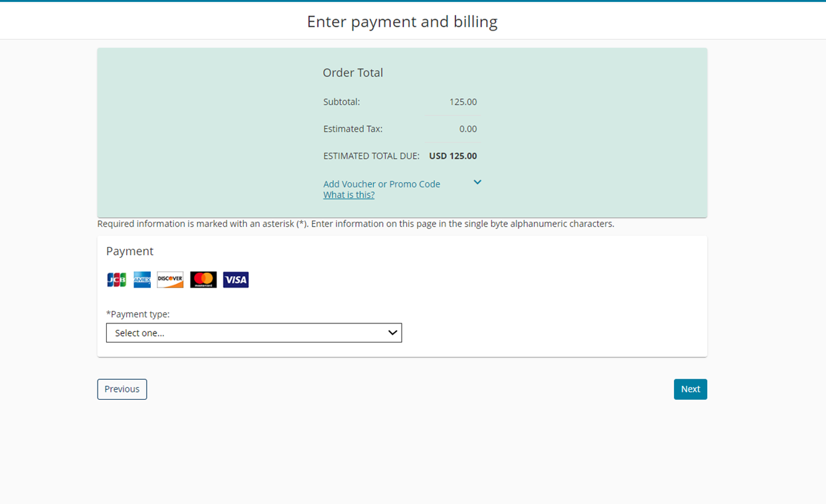This screenshot has height=504, width=826.
Task: Click the Estimated Tax label
Action: [353, 129]
